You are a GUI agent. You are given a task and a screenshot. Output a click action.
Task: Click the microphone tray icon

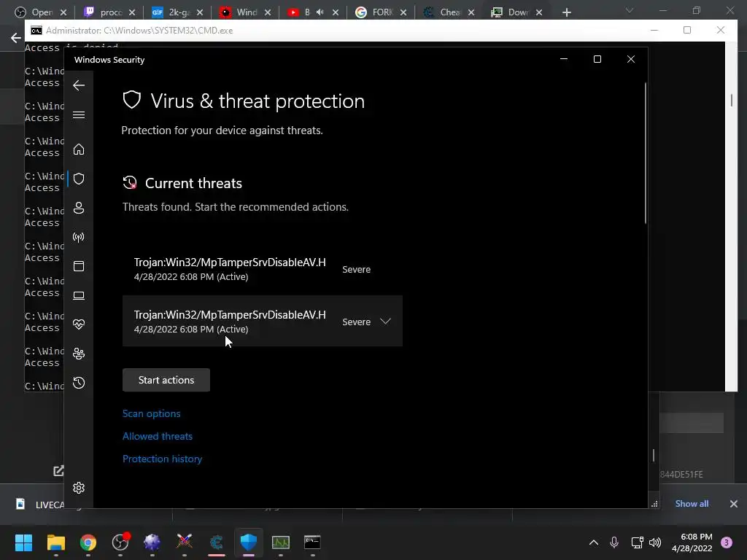tap(614, 542)
